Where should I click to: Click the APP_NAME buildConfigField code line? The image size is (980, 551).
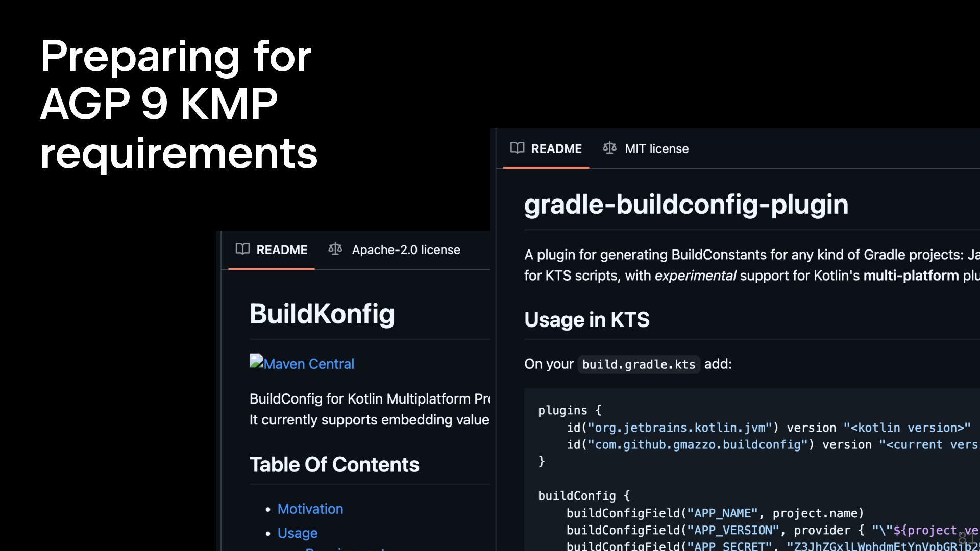click(x=715, y=513)
